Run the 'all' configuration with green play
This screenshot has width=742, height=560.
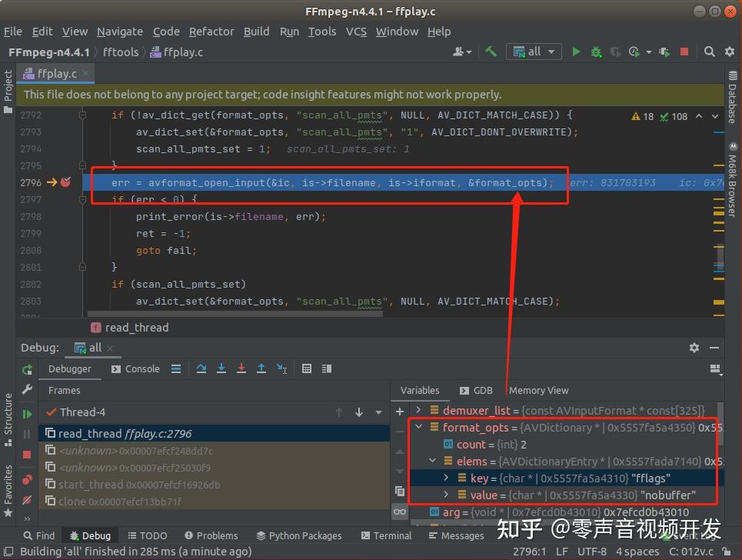(576, 52)
